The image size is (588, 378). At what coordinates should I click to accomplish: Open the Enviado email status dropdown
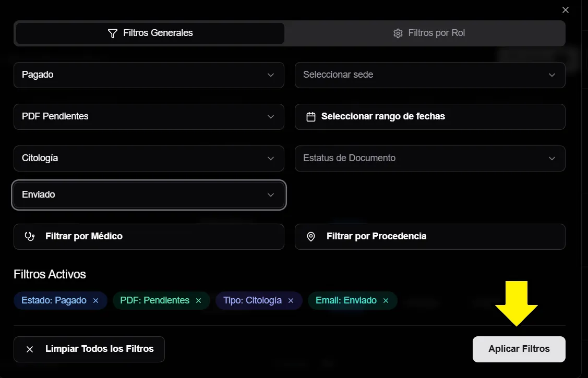coord(149,195)
